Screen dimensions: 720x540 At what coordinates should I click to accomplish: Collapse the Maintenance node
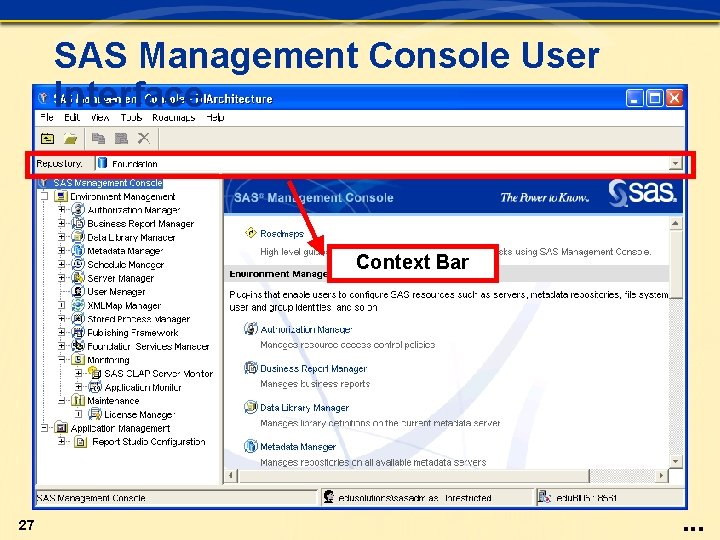62,401
